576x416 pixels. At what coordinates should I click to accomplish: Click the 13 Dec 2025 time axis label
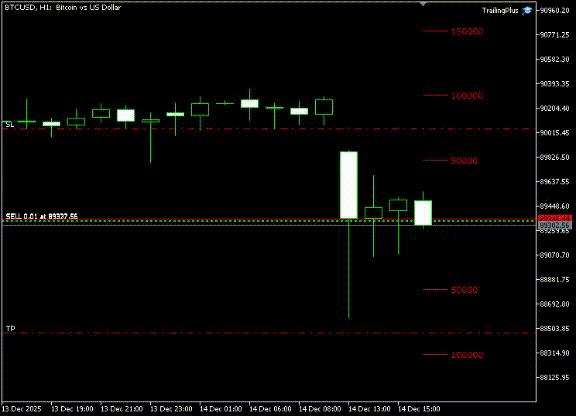click(22, 409)
